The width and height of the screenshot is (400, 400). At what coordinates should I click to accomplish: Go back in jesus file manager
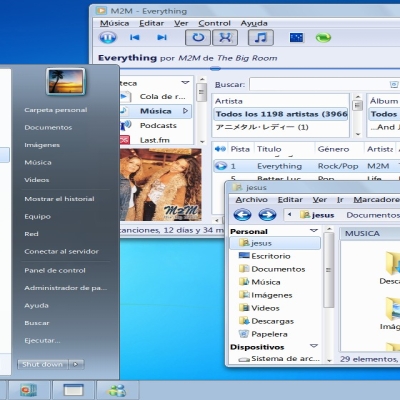point(242,215)
